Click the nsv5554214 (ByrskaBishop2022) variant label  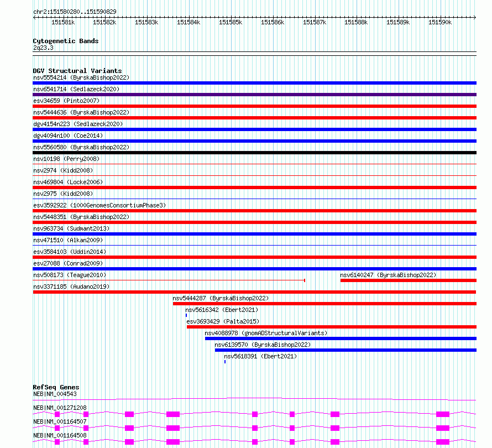[81, 77]
